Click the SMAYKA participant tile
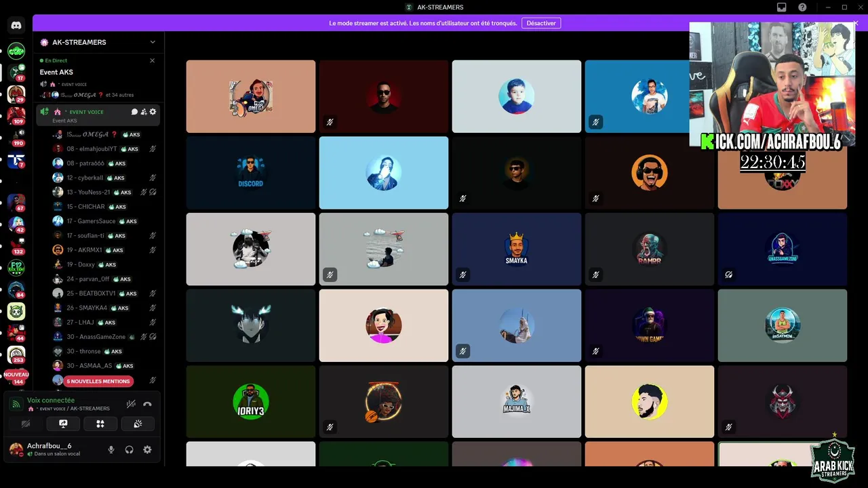 pos(517,249)
